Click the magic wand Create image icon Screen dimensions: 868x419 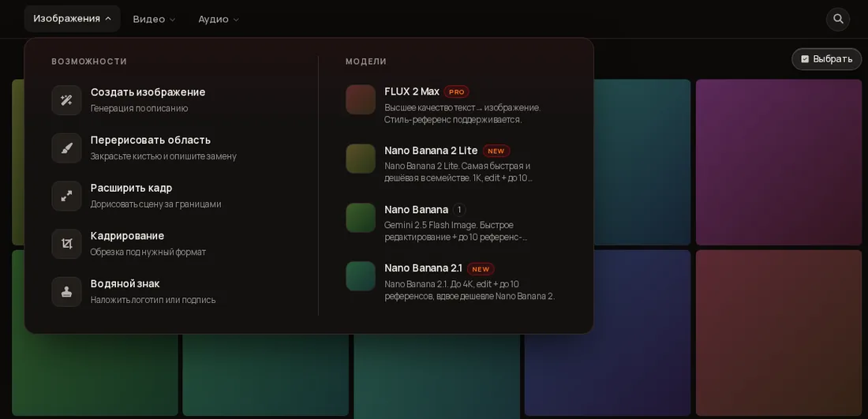pos(66,100)
